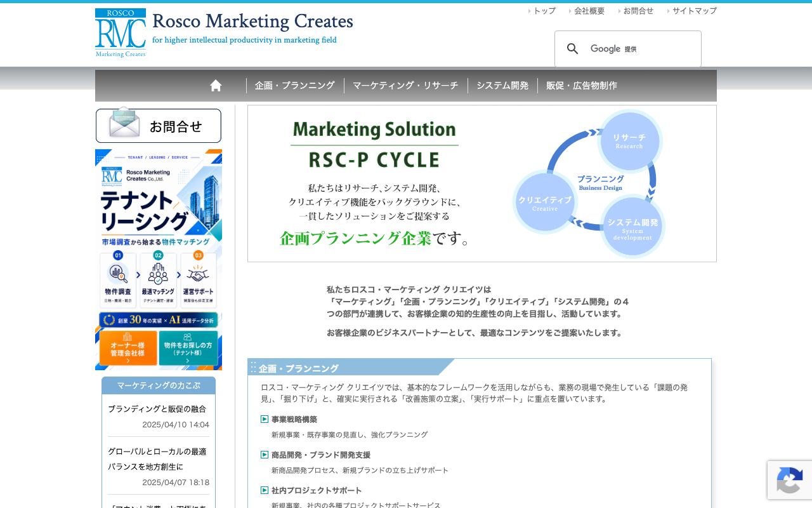The image size is (812, 508).
Task: Click date 2025/04/10 14:04
Action: 176,425
